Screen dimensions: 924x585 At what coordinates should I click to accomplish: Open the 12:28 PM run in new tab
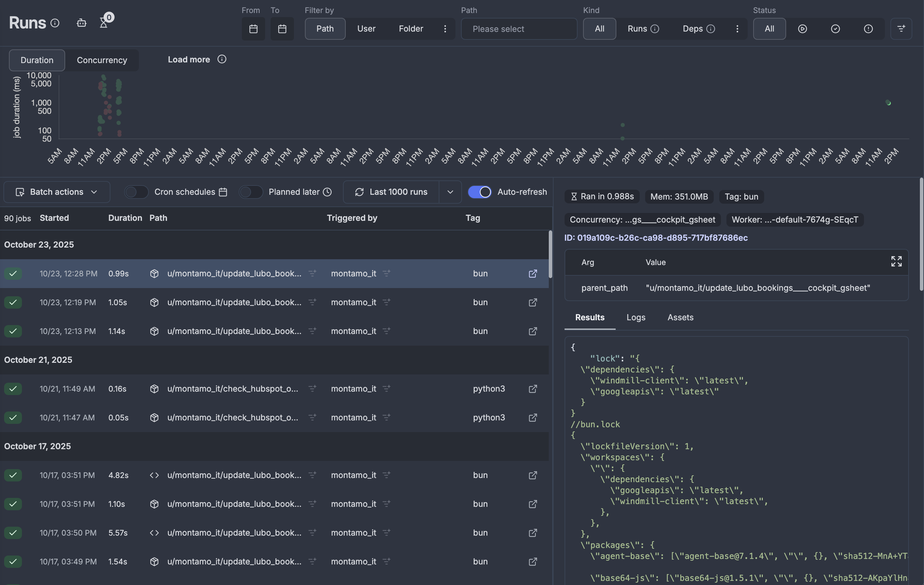pos(533,274)
